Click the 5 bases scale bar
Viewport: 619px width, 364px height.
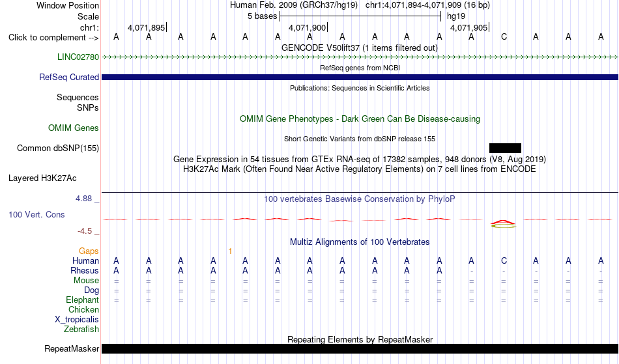[360, 16]
